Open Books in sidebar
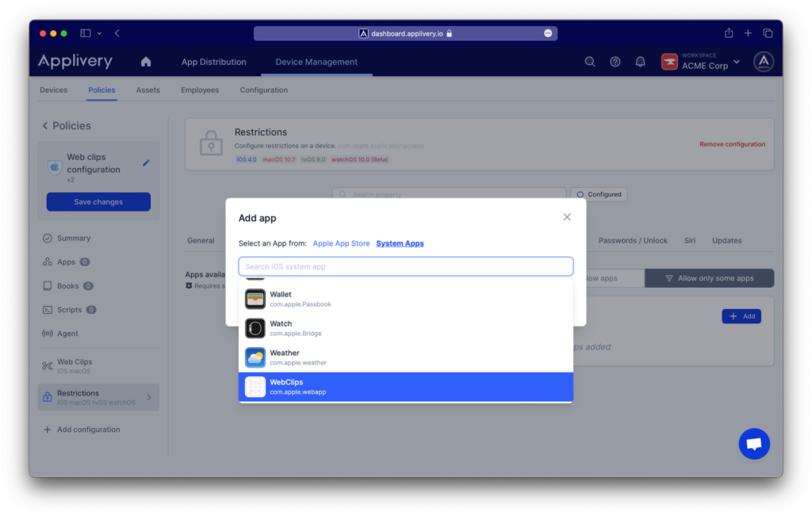Viewport: 812px width, 516px height. pos(68,285)
